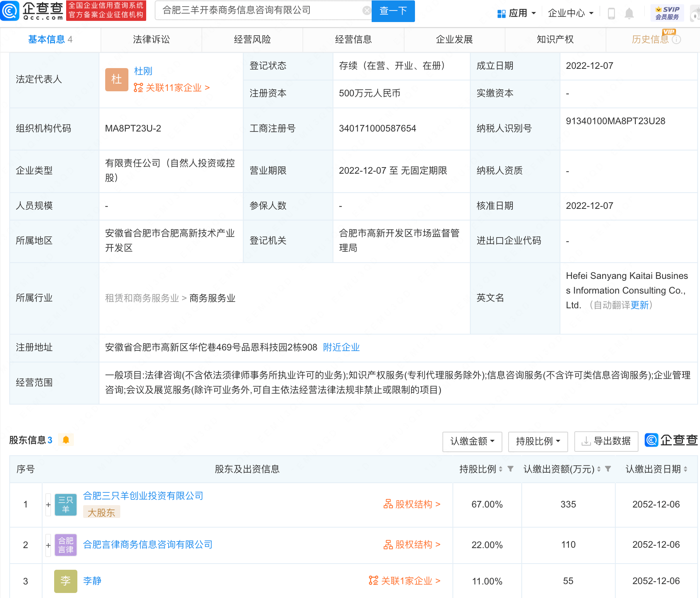View 股权结构 for 合肥言律商务
The image size is (700, 598).
tap(412, 545)
